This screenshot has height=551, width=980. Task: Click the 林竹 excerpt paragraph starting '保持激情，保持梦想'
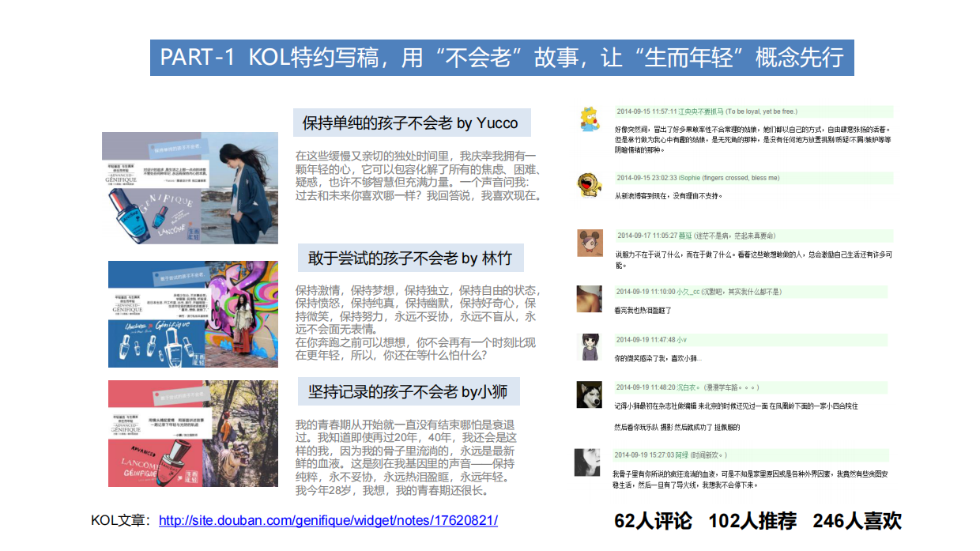419,323
